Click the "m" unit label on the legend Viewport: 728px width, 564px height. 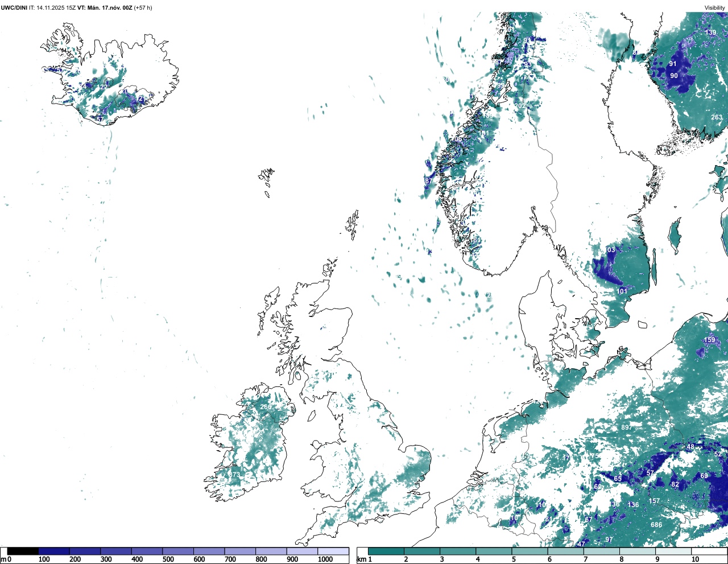tap(3, 559)
